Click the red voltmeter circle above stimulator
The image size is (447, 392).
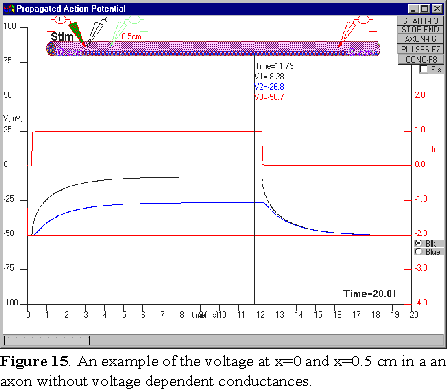tap(60, 20)
